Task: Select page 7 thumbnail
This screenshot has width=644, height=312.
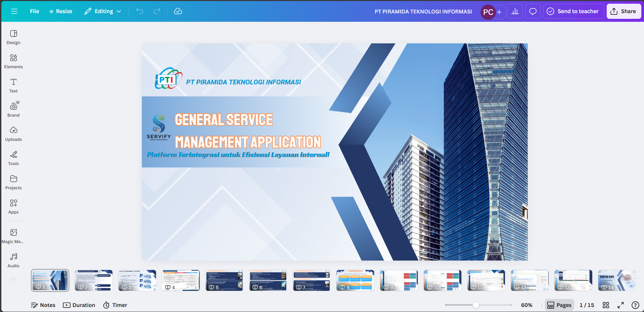Action: pos(312,280)
